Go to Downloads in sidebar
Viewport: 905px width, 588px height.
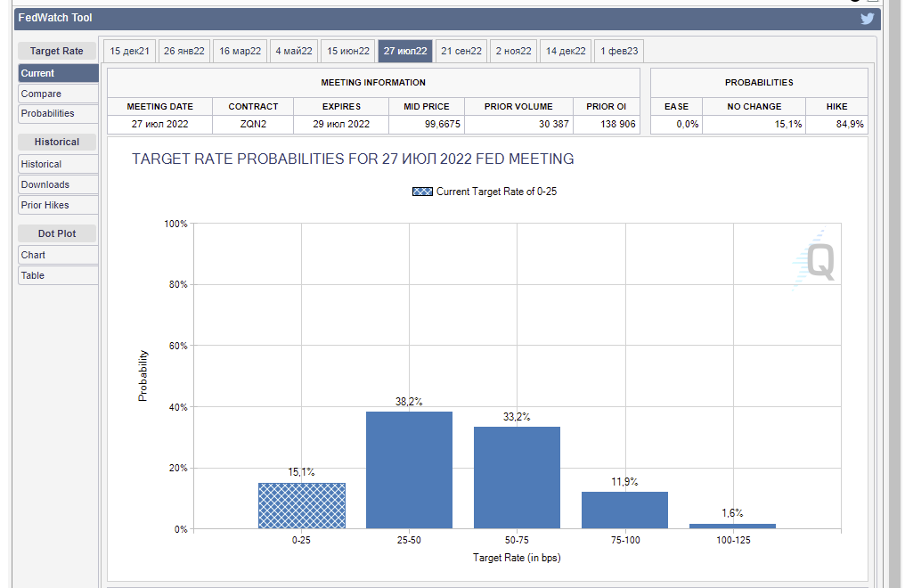coord(58,184)
